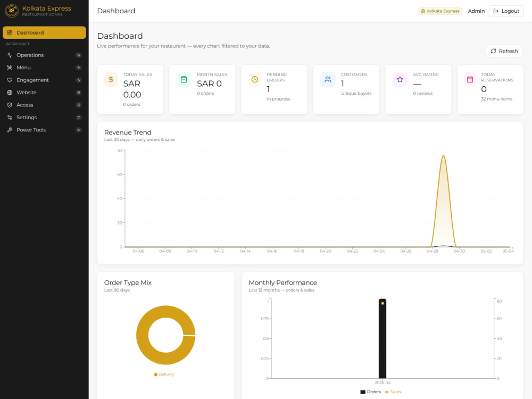Image resolution: width=532 pixels, height=399 pixels.
Task: Click the Website count badge 9
Action: (78, 92)
